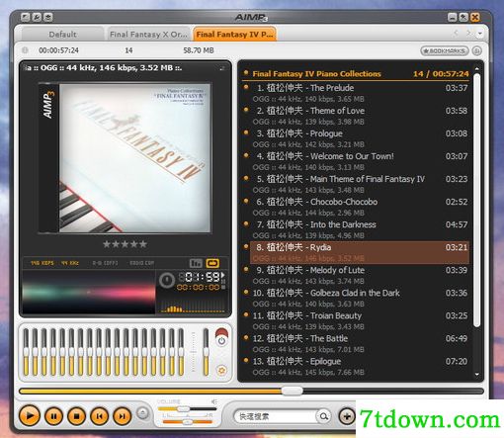Skip to the next track
The width and height of the screenshot is (504, 438).
tap(123, 416)
